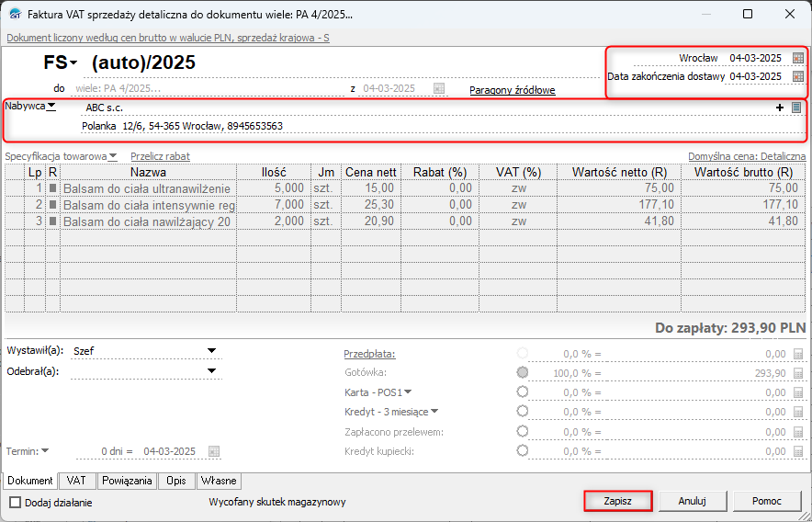Select Kredyt - 3 miesiące radio button
Viewport: 812px width, 522px height.
[523, 411]
